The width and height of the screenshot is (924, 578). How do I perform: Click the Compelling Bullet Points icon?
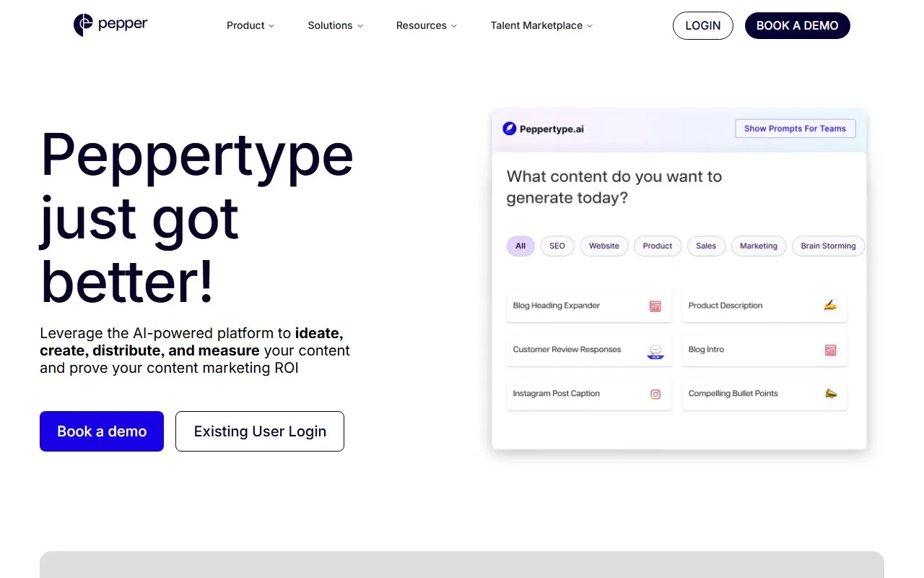pyautogui.click(x=829, y=394)
